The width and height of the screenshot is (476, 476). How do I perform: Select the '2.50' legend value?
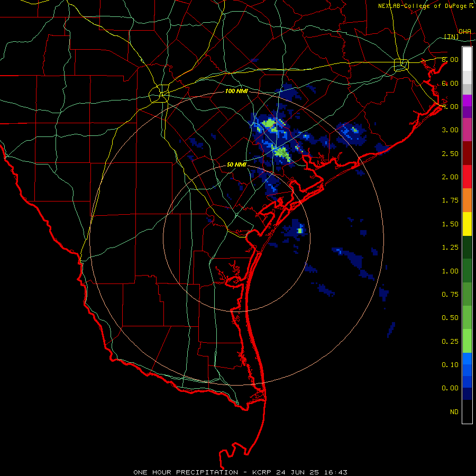point(450,153)
